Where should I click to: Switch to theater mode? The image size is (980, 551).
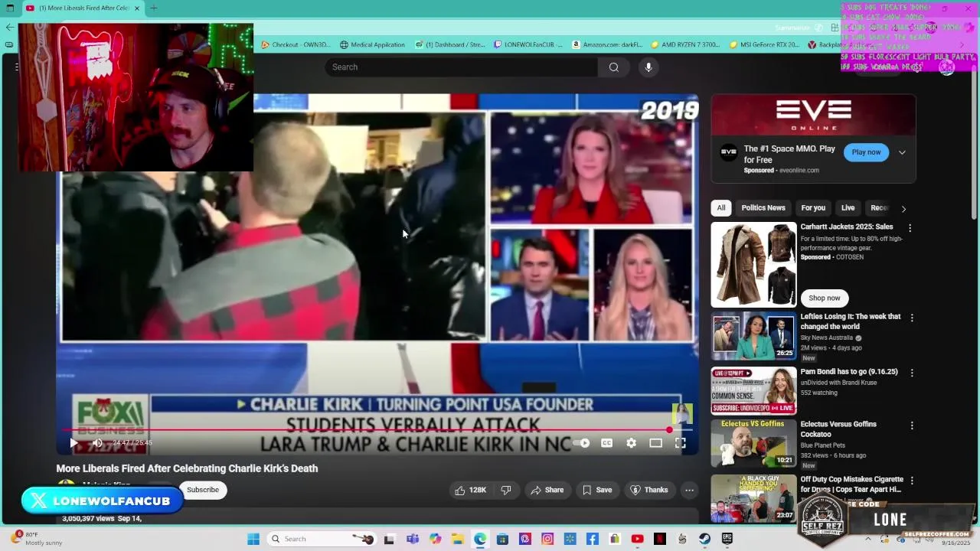click(x=655, y=442)
